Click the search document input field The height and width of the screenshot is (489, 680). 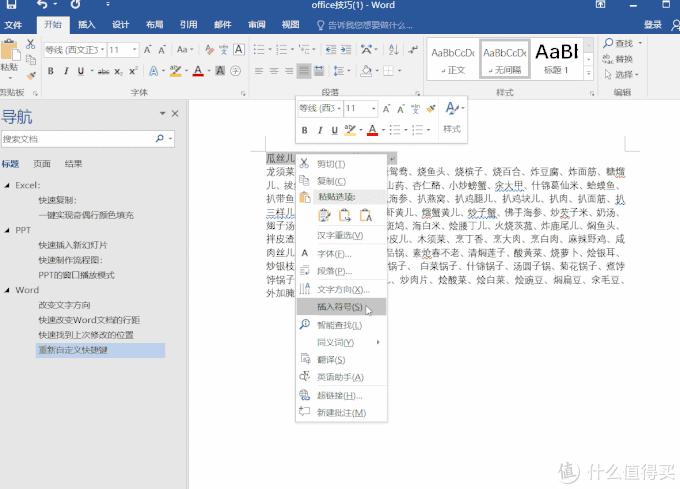(77, 139)
